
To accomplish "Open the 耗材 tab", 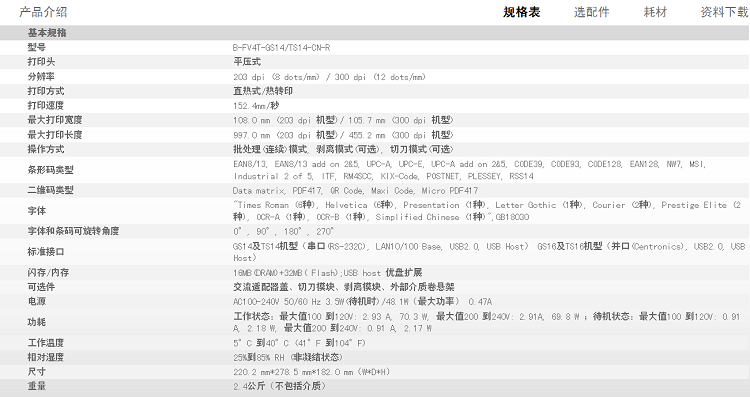I will pyautogui.click(x=655, y=12).
